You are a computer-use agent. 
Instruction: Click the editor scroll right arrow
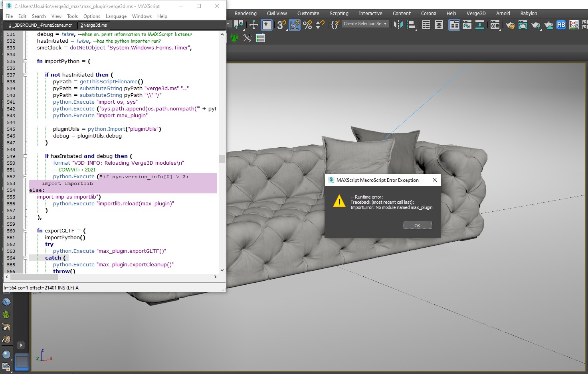tap(216, 277)
